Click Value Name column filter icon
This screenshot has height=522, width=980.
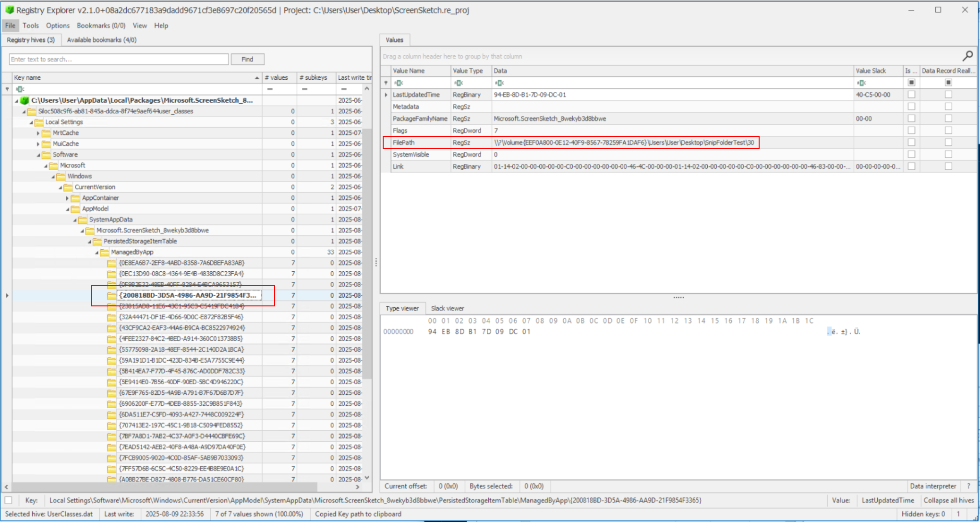[x=399, y=83]
